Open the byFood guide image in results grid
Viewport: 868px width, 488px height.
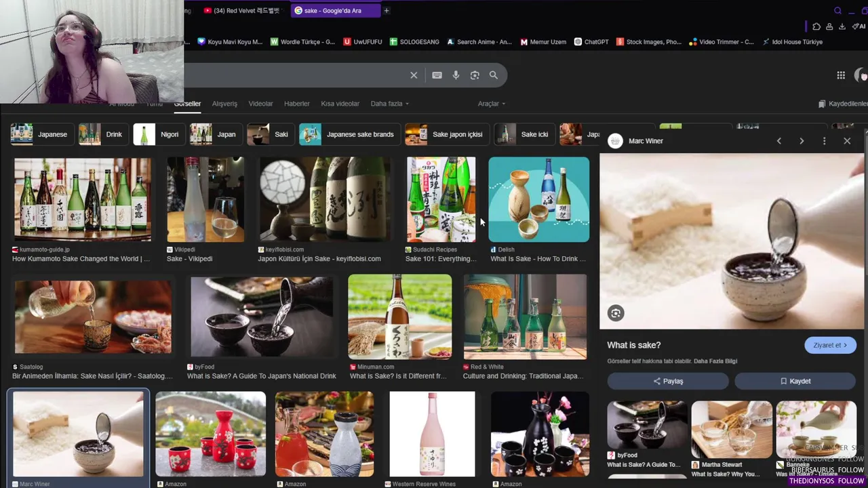coord(262,317)
